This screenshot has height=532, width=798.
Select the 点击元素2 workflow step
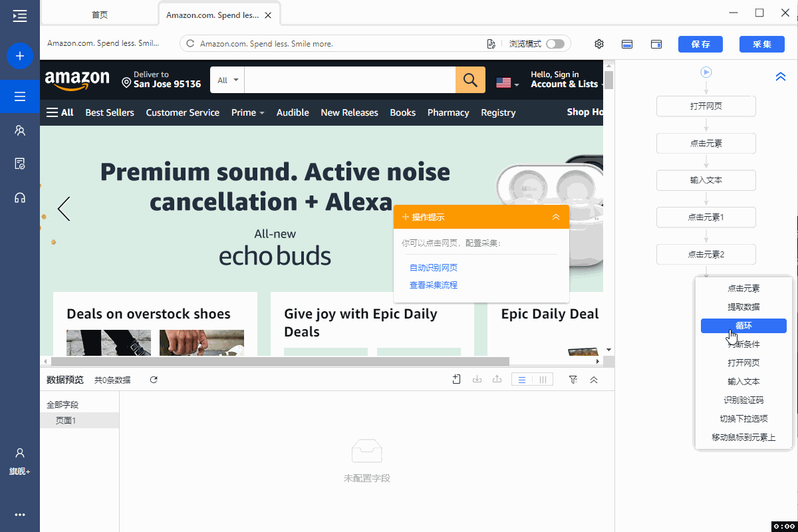tap(706, 254)
